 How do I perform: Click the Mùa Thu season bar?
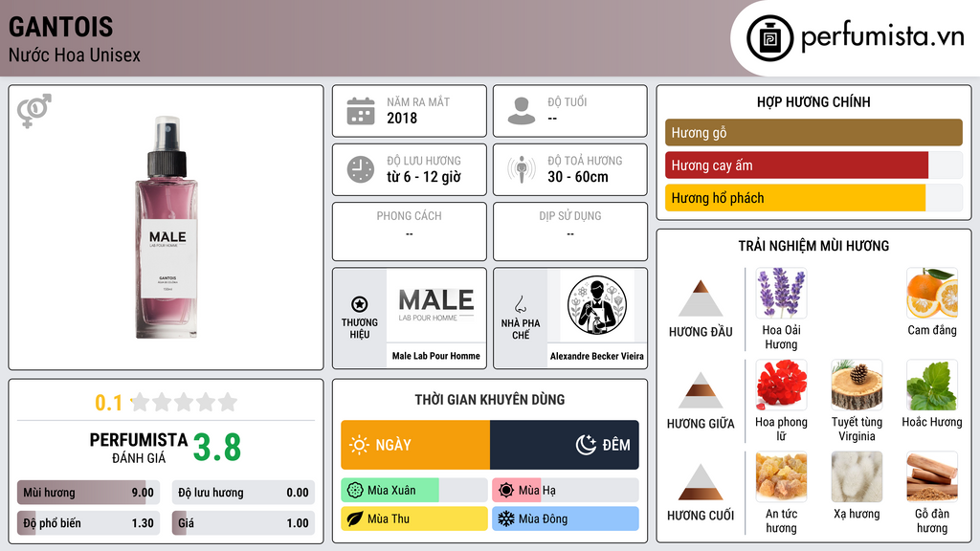[x=414, y=518]
